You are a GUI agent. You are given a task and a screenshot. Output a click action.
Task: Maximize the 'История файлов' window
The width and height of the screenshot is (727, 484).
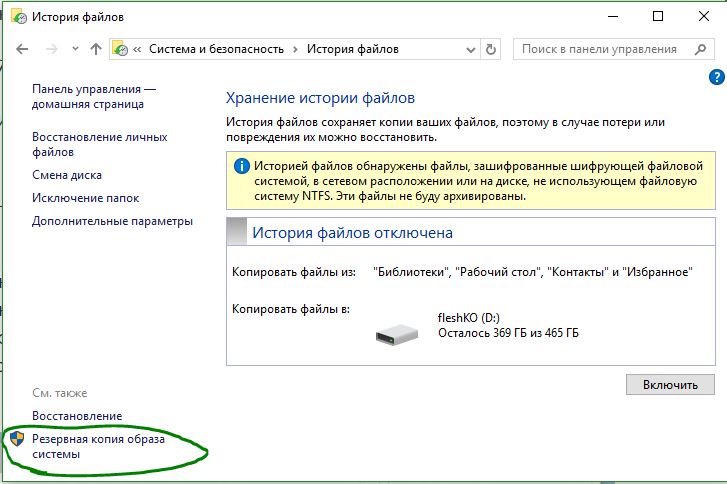click(x=658, y=16)
